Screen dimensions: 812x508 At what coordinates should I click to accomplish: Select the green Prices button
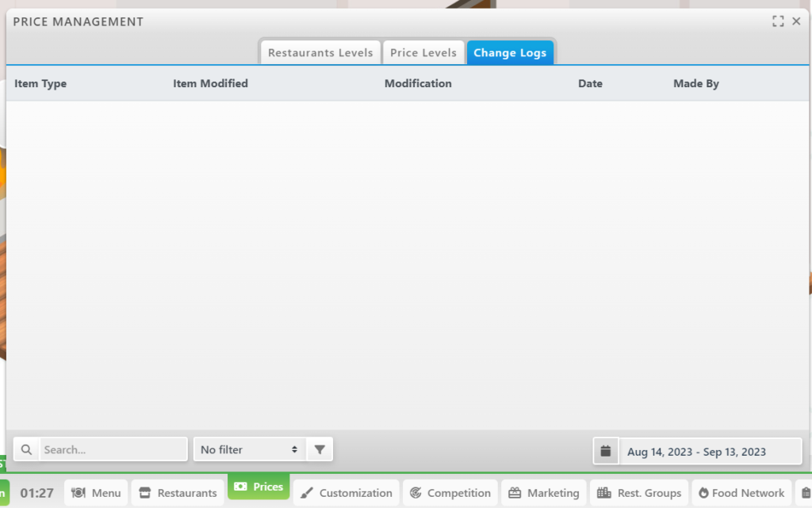click(259, 487)
